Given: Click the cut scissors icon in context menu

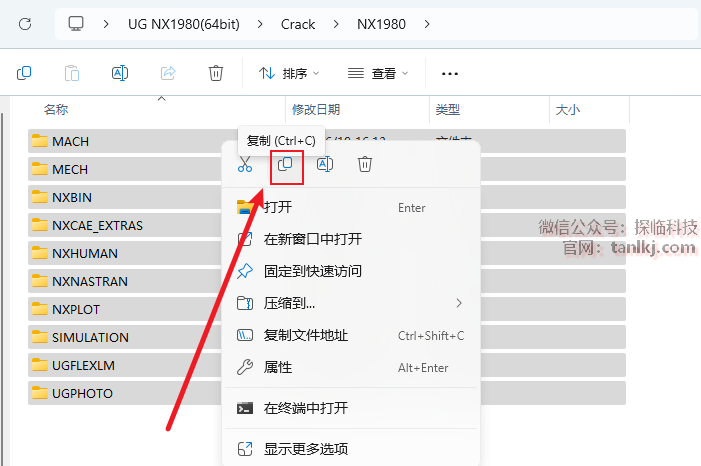Looking at the screenshot, I should click(x=245, y=164).
